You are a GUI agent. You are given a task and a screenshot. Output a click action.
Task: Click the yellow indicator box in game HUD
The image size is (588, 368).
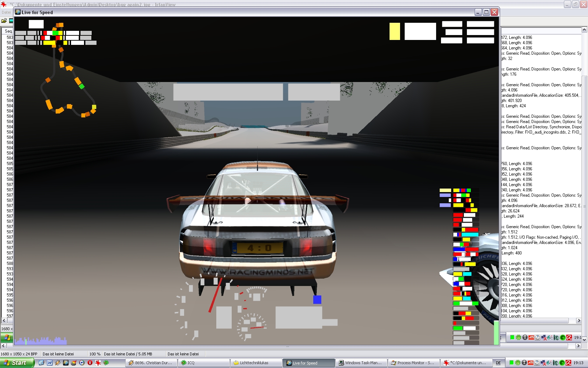click(x=395, y=31)
